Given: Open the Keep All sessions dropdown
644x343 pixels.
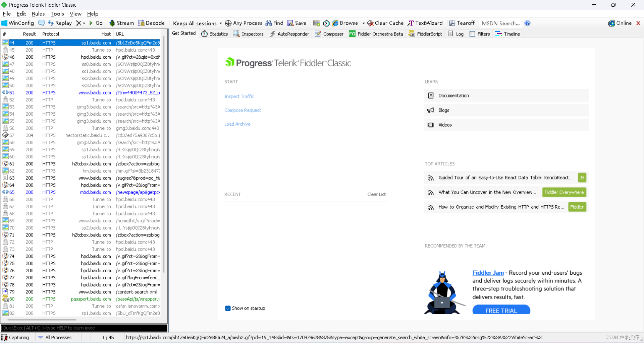Looking at the screenshot, I should tap(197, 23).
